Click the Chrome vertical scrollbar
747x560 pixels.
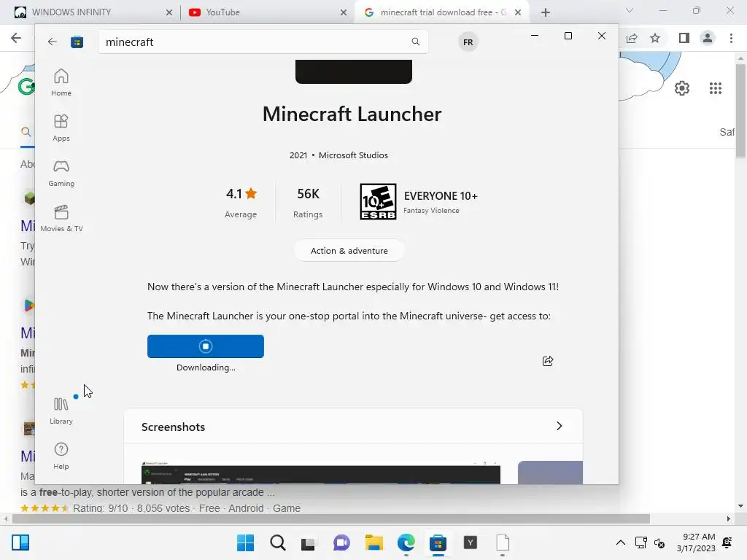740,111
